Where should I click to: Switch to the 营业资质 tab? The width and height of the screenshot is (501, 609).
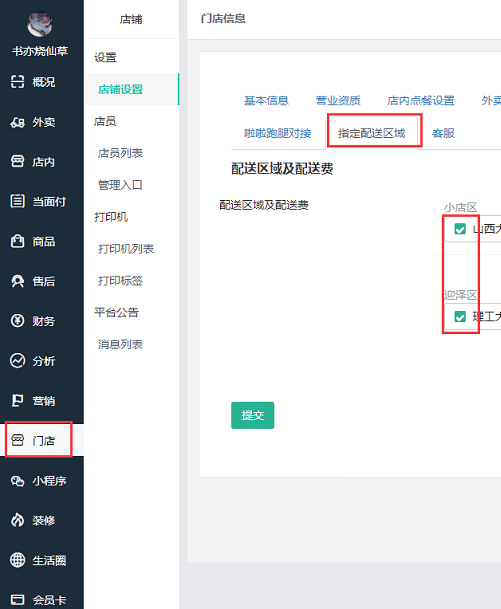[x=338, y=101]
